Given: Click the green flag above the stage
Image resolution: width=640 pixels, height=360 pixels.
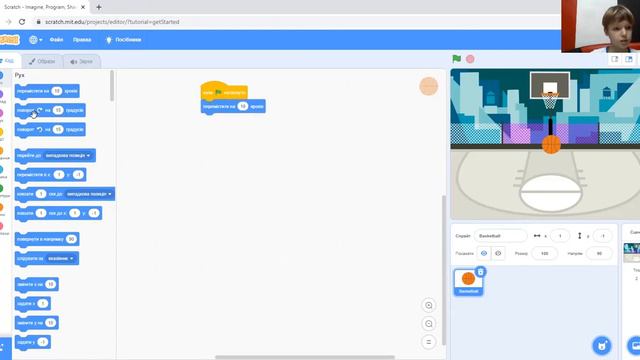Looking at the screenshot, I should pyautogui.click(x=456, y=59).
